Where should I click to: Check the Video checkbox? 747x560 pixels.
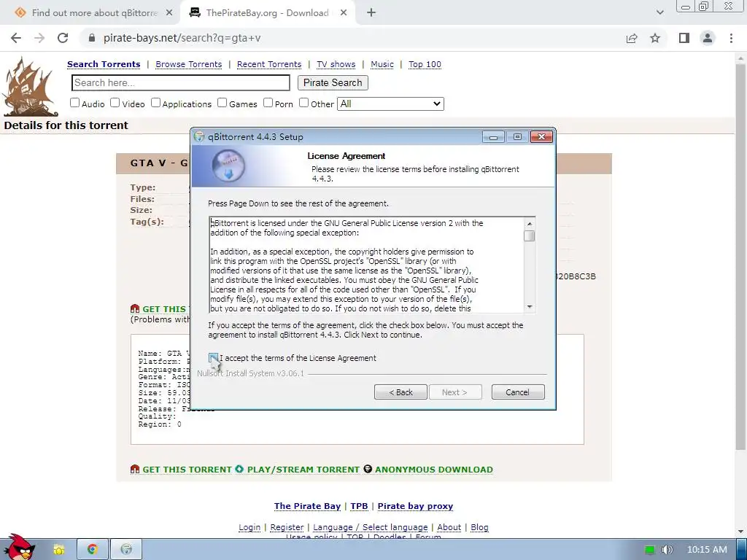tap(115, 103)
